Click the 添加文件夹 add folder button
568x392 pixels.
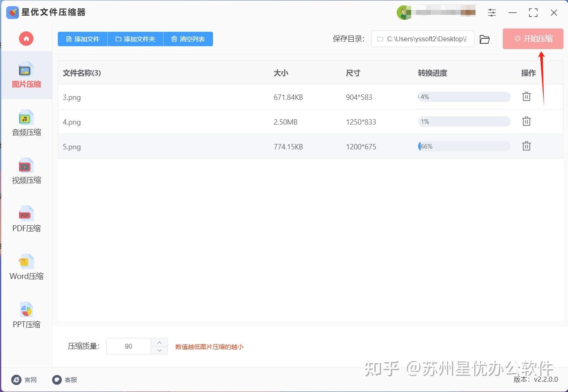pyautogui.click(x=135, y=39)
